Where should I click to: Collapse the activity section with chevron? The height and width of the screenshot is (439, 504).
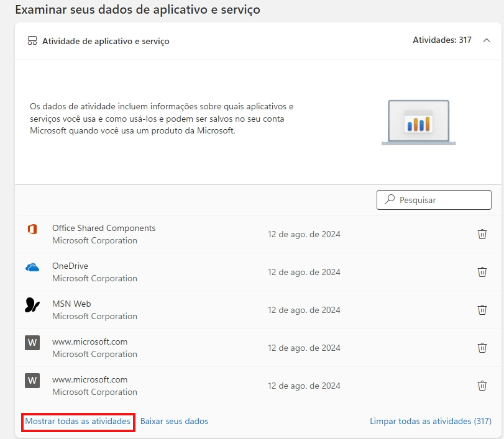click(x=487, y=40)
